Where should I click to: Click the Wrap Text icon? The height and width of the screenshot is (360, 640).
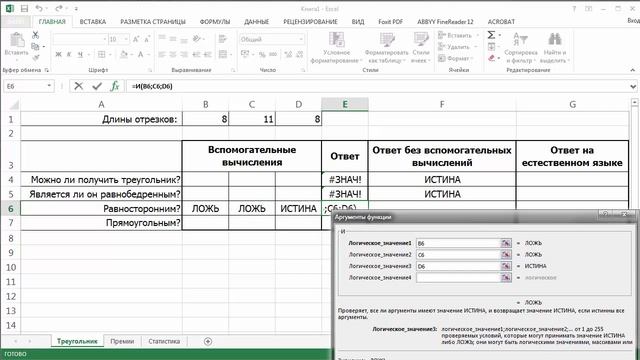point(222,39)
